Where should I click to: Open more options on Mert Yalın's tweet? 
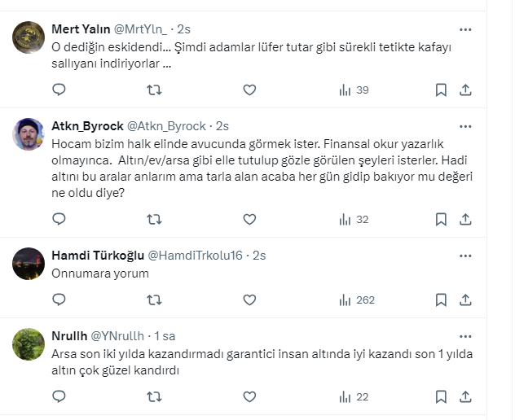(x=465, y=29)
